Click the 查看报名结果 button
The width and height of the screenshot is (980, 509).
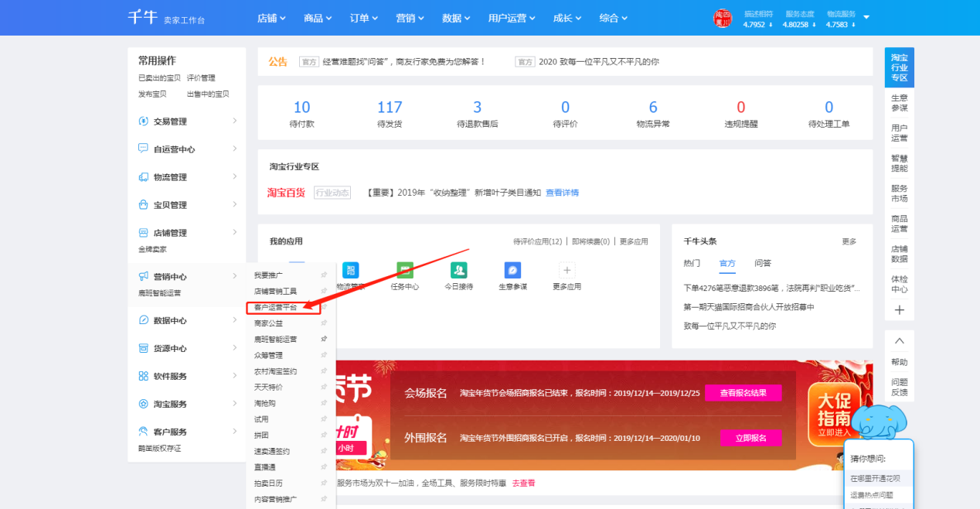743,393
